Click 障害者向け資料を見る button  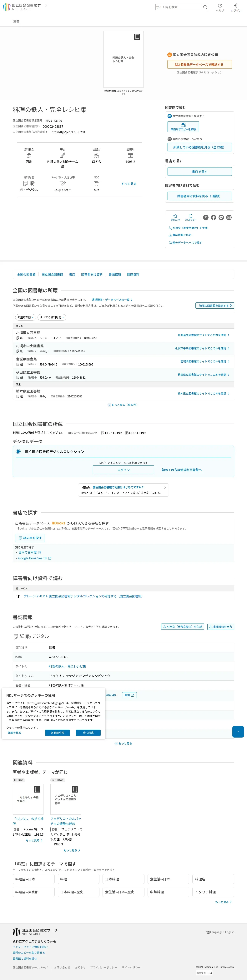[199, 196]
